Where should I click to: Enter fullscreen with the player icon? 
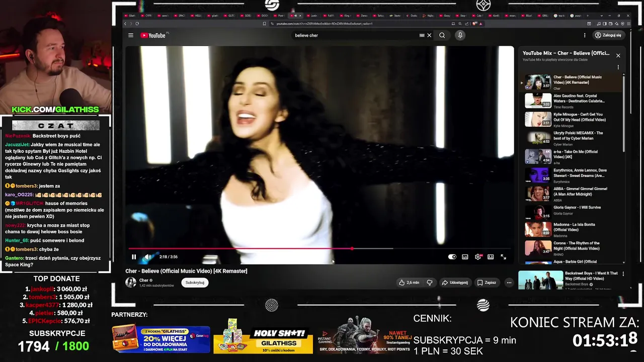click(x=503, y=257)
